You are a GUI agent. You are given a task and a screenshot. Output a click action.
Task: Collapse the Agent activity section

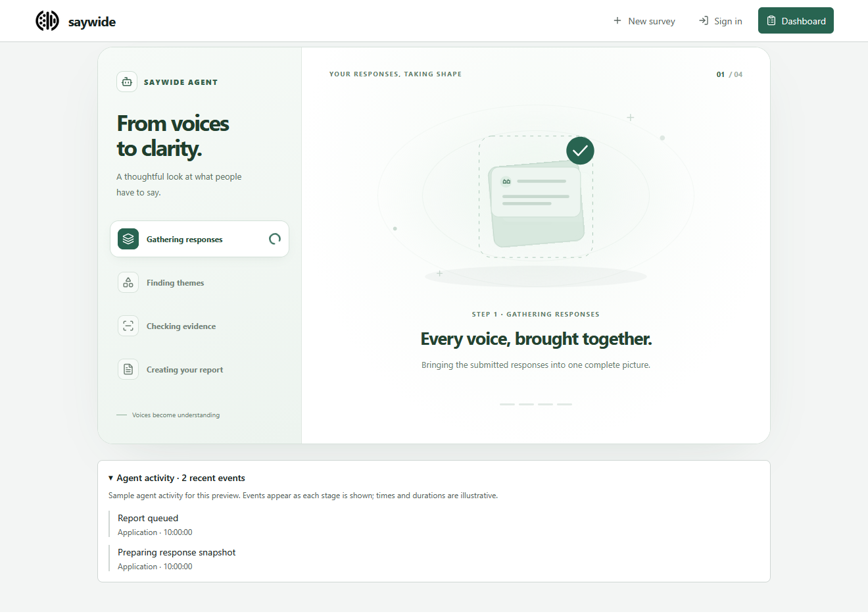coord(177,478)
